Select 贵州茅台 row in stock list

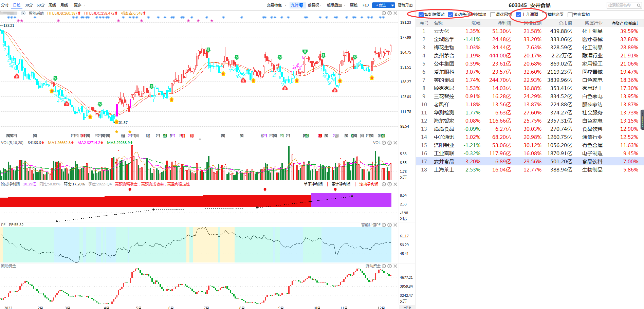point(530,56)
